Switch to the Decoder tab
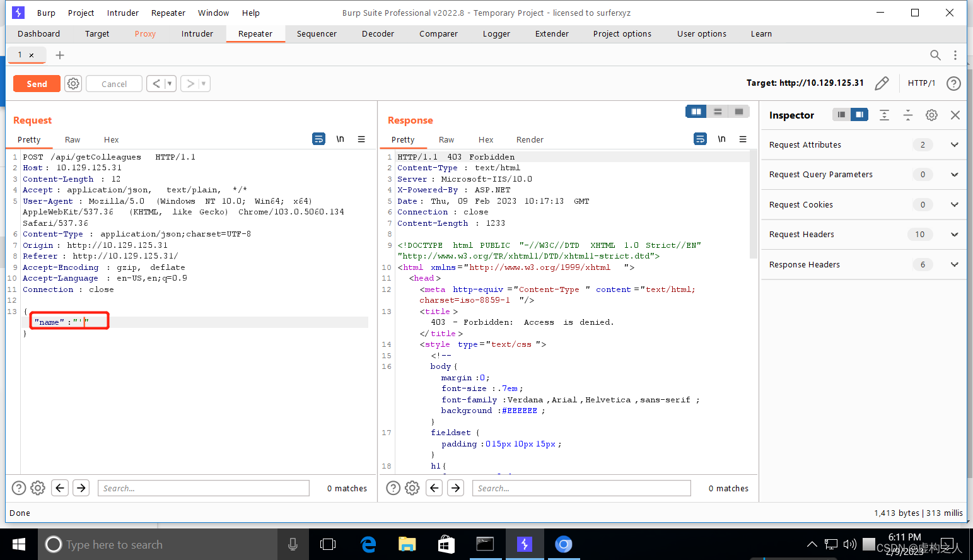 coord(378,34)
